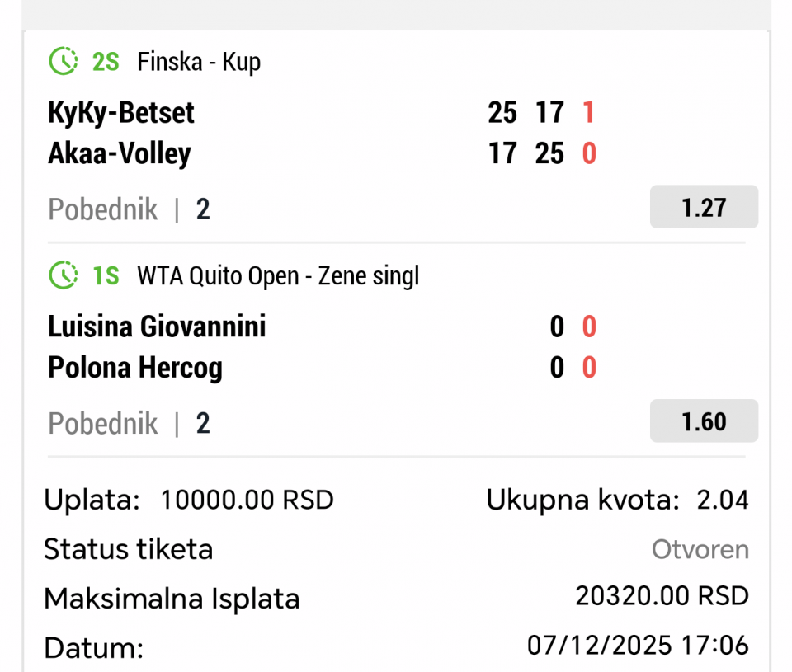Tap the green 1S period indicator
This screenshot has height=672, width=792.
pos(106,276)
